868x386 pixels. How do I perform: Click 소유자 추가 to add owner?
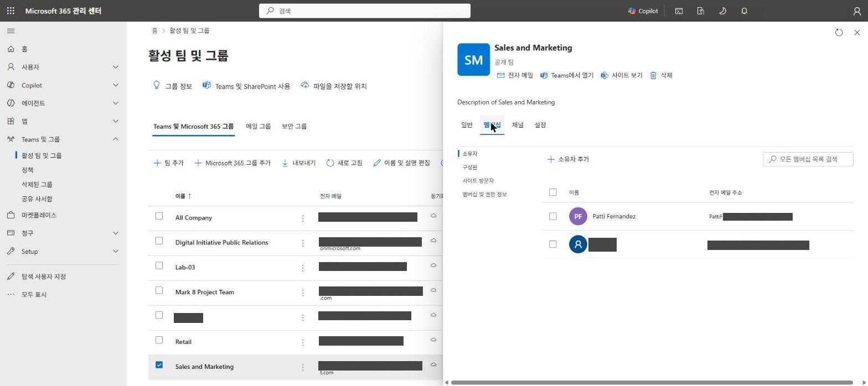click(568, 159)
